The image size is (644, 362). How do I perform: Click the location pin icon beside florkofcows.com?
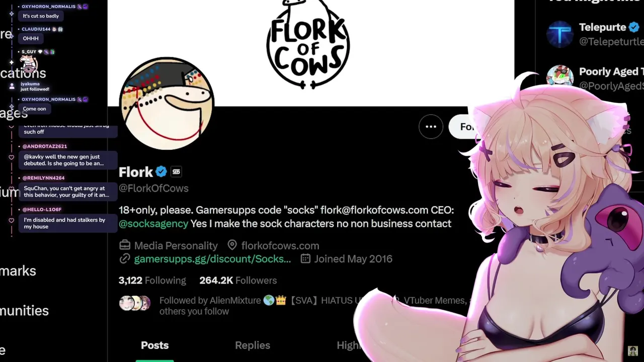[232, 245]
